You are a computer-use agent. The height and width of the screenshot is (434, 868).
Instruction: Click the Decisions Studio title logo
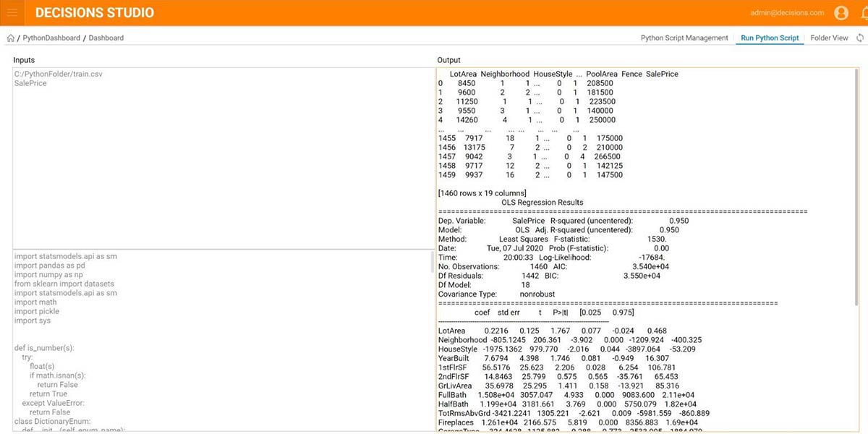[94, 13]
